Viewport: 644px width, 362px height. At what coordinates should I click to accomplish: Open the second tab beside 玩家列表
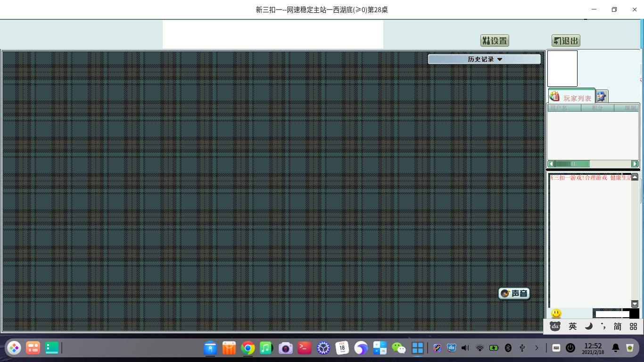(602, 97)
